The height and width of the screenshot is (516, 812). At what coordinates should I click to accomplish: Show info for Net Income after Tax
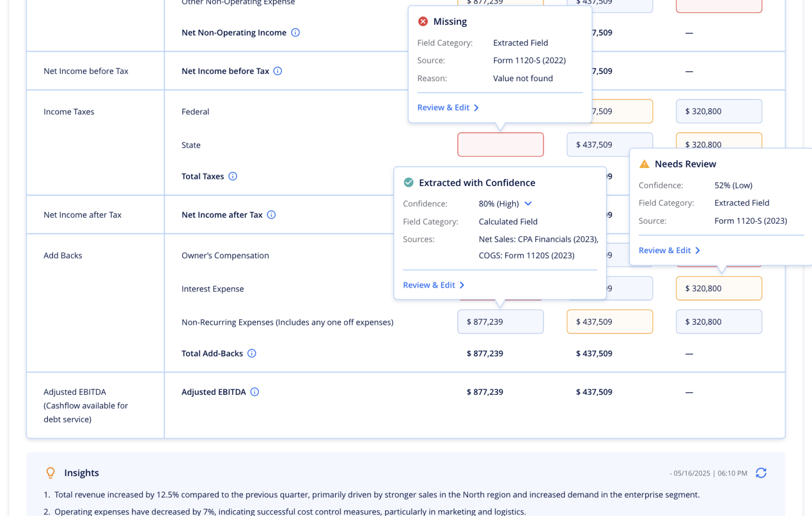coord(271,215)
